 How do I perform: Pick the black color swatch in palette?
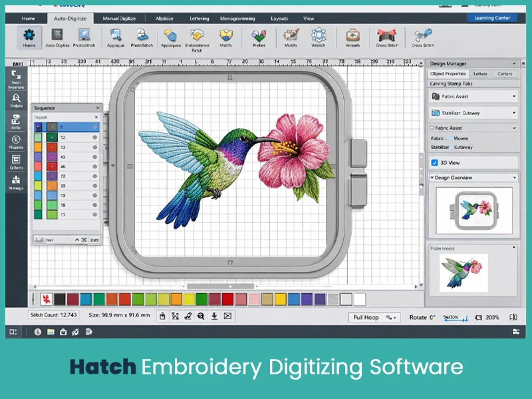click(x=60, y=299)
